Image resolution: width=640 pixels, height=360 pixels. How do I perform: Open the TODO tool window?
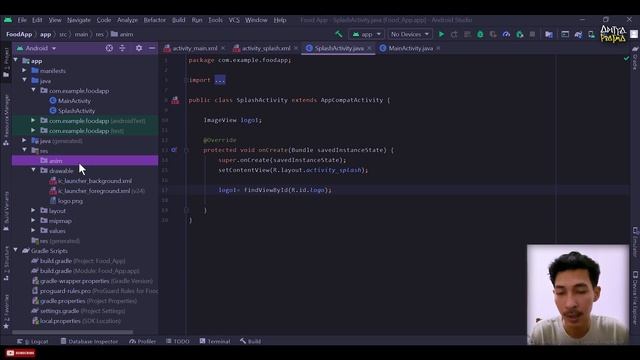178,341
